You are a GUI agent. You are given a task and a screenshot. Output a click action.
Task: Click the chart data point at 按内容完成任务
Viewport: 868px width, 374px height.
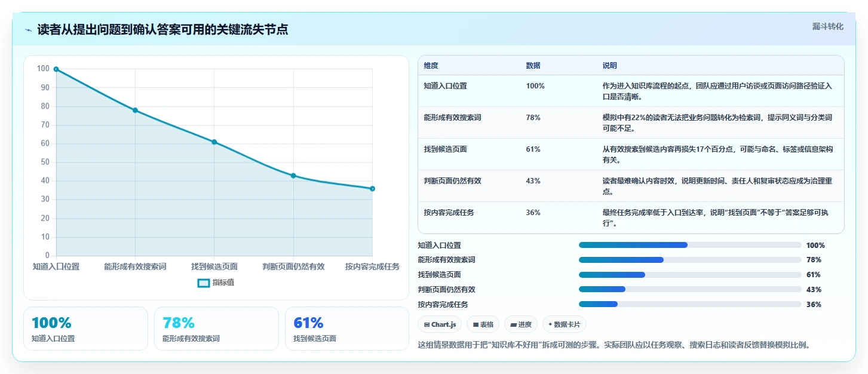tap(372, 189)
